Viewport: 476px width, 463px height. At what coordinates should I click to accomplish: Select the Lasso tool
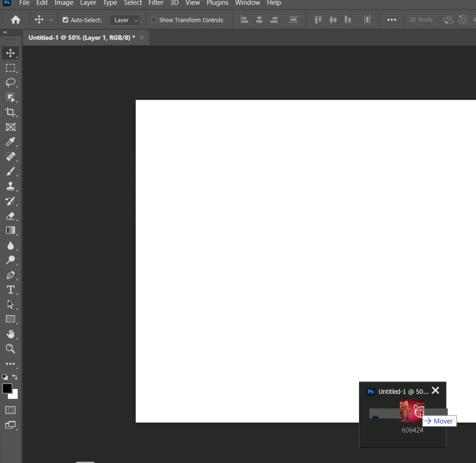10,82
